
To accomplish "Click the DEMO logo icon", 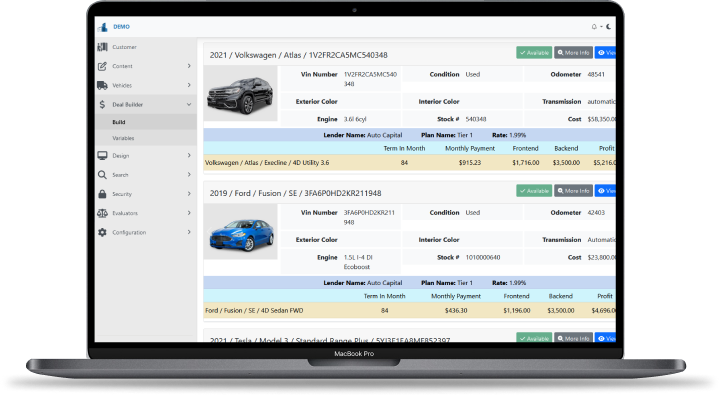I will 103,28.
